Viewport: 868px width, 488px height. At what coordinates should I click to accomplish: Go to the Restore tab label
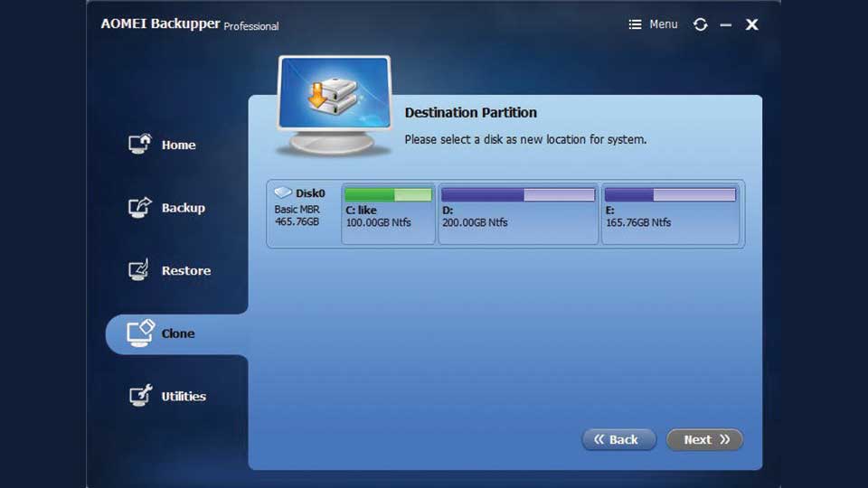tap(186, 270)
